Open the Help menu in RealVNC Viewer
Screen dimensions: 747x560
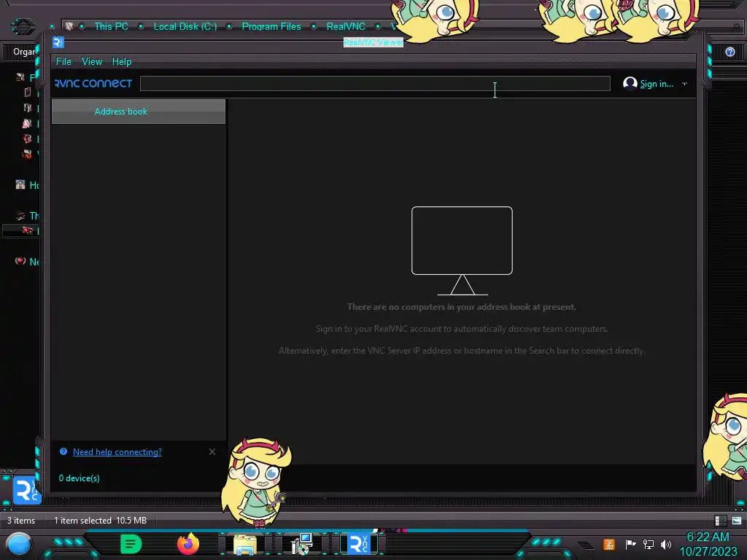(122, 61)
